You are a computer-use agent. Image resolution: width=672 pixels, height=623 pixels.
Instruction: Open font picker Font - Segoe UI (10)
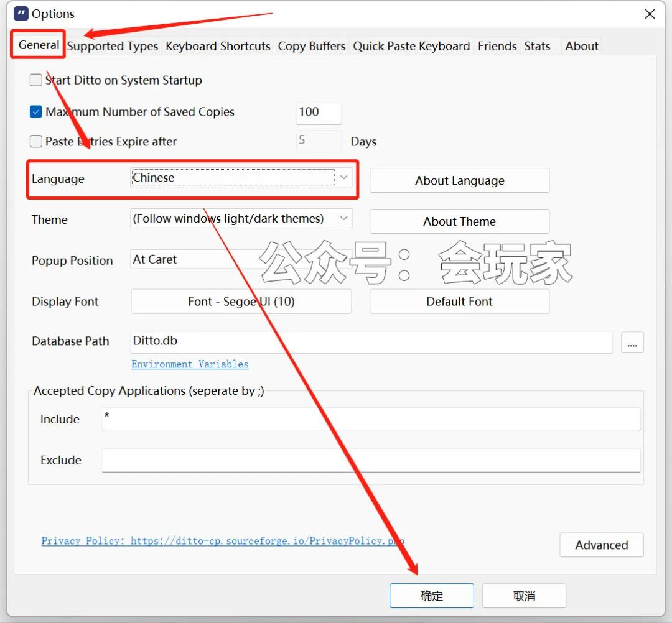tap(241, 302)
